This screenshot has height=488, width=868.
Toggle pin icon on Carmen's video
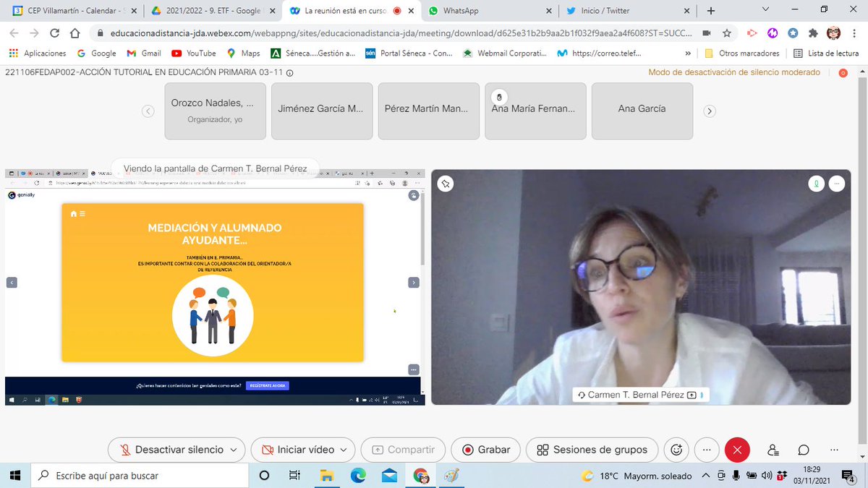(x=446, y=184)
